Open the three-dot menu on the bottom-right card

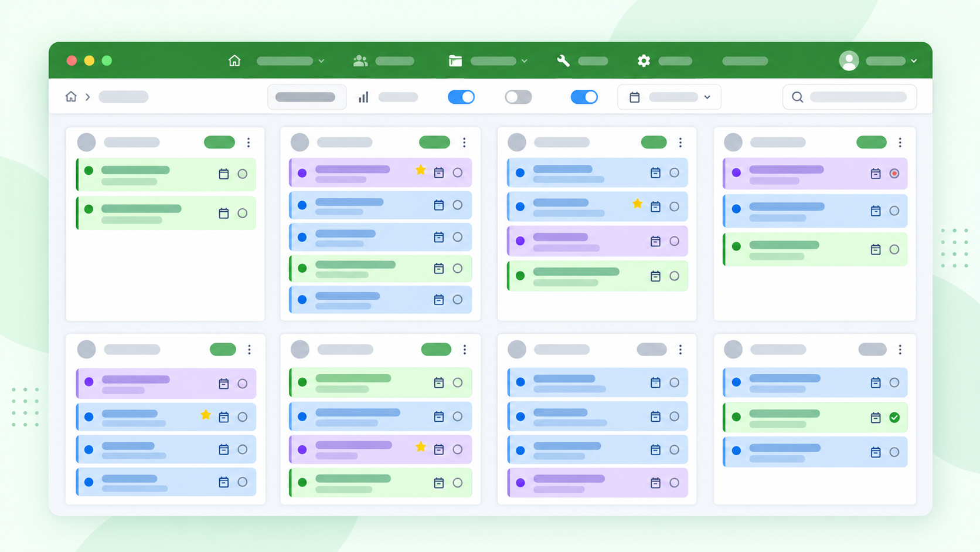pyautogui.click(x=900, y=350)
